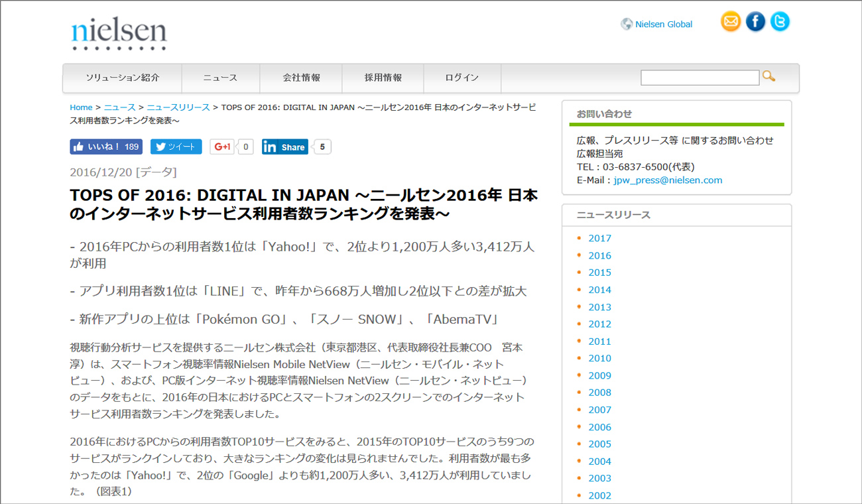862x504 pixels.
Task: Click the お問い合わせ sidebar heading
Action: pos(604,114)
